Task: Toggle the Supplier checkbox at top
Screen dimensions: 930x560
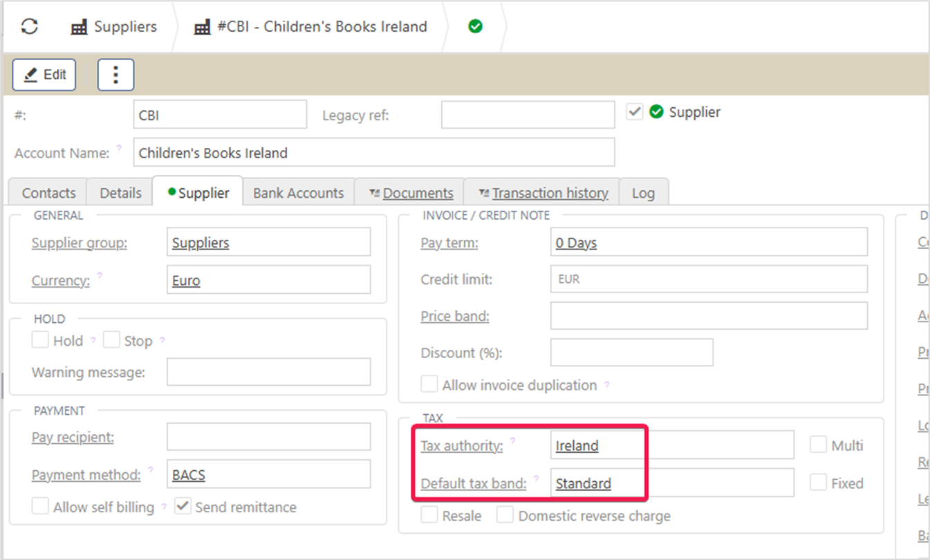Action: [x=635, y=111]
